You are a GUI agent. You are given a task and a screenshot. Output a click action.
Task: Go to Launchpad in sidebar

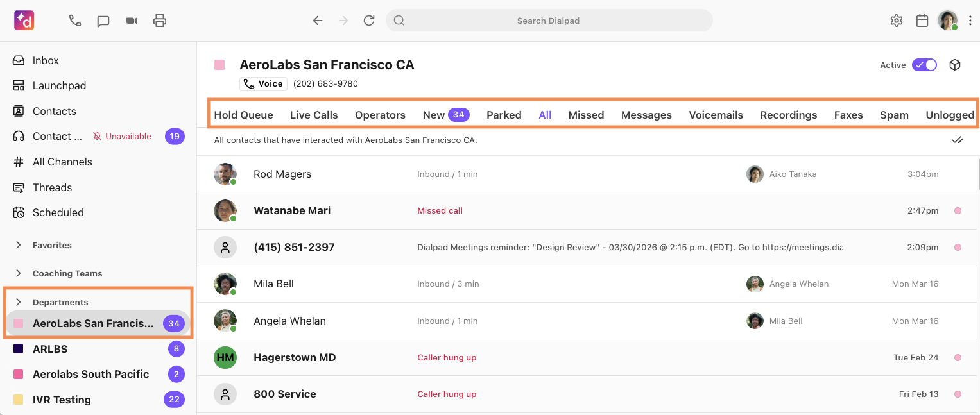[59, 85]
